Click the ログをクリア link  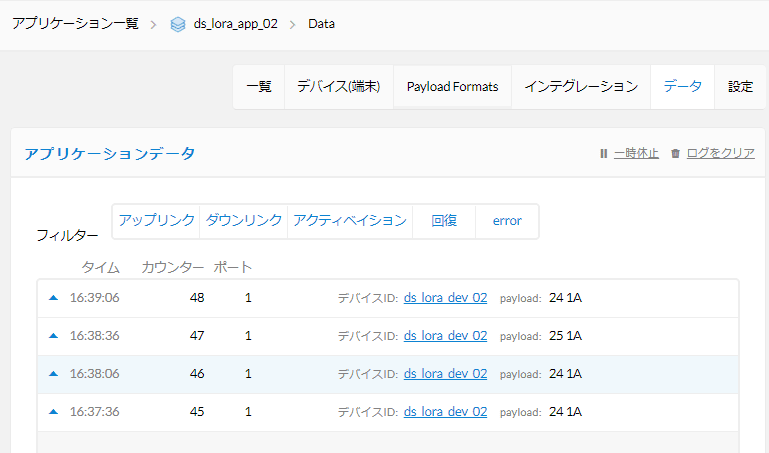pos(720,153)
